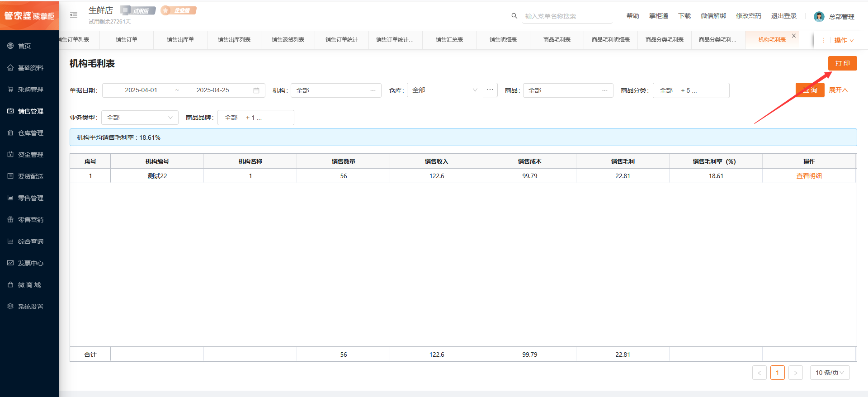The image size is (868, 397).
Task: Click the search magnifier icon in header
Action: pyautogui.click(x=514, y=16)
